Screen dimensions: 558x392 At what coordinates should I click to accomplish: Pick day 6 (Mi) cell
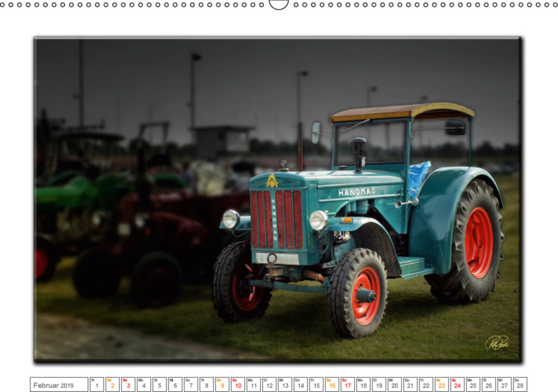pos(175,385)
